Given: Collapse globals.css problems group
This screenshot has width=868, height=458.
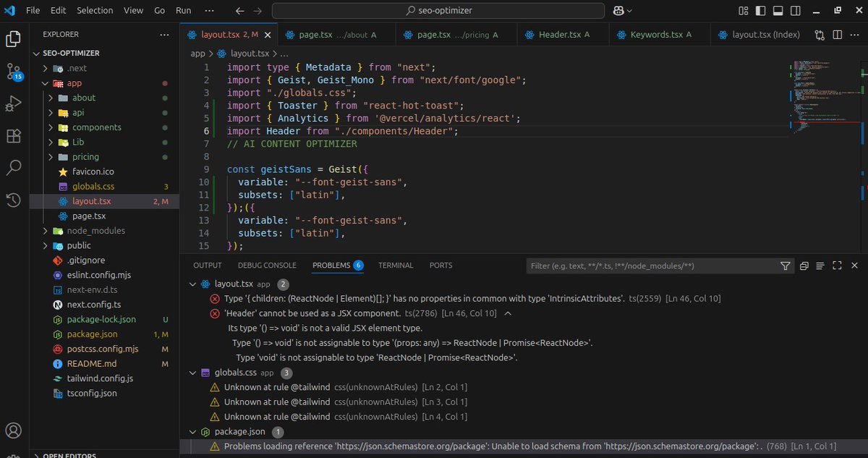Looking at the screenshot, I should click(191, 373).
